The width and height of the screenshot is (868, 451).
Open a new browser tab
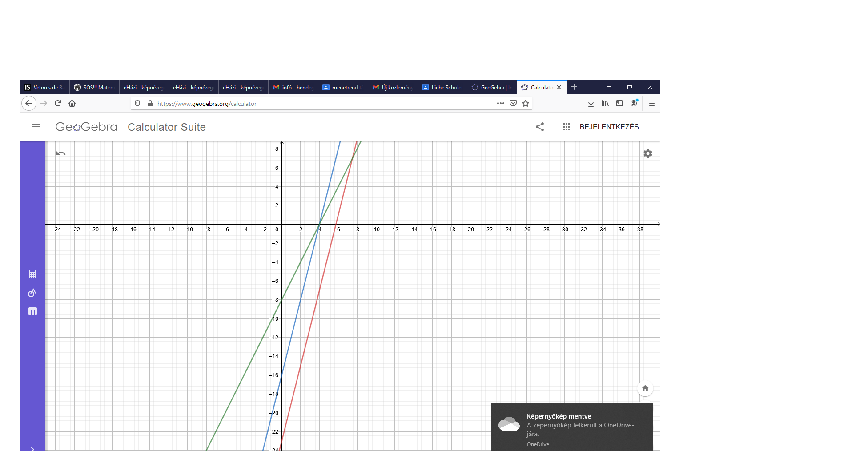coord(574,87)
